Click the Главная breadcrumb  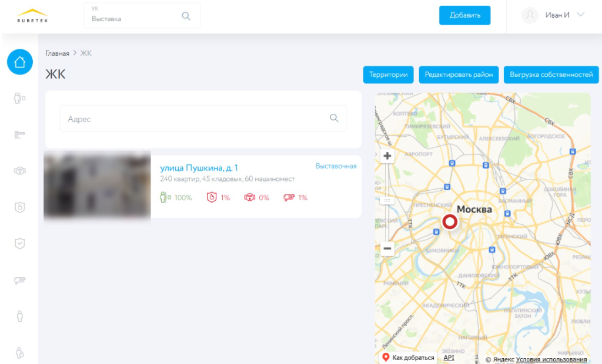click(x=57, y=53)
